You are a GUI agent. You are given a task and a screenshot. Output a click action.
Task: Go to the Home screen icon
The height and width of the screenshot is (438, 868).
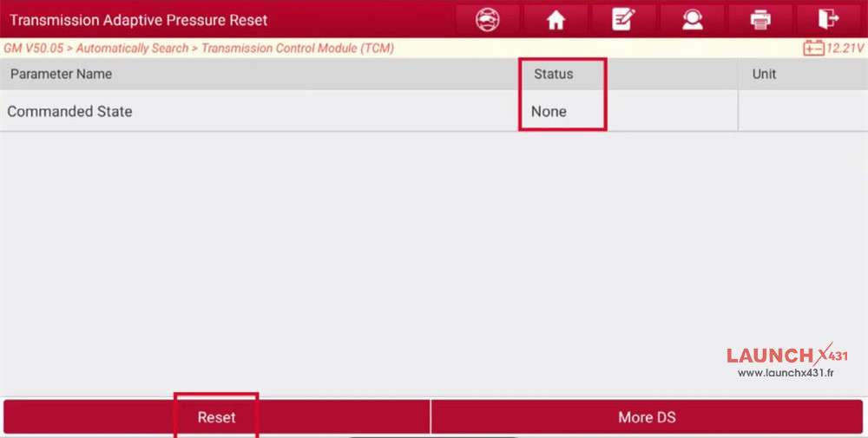(x=556, y=20)
